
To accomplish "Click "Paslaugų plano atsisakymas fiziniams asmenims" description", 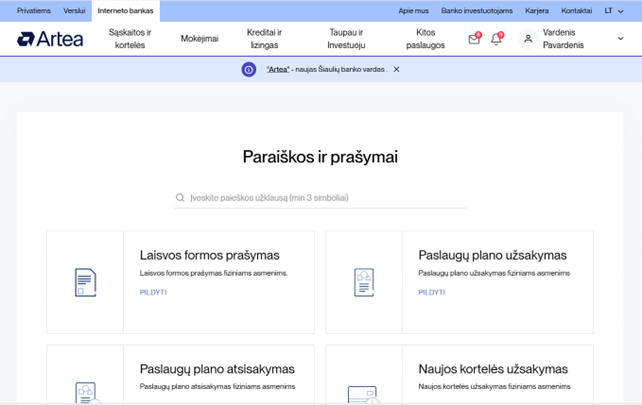I will coord(217,387).
